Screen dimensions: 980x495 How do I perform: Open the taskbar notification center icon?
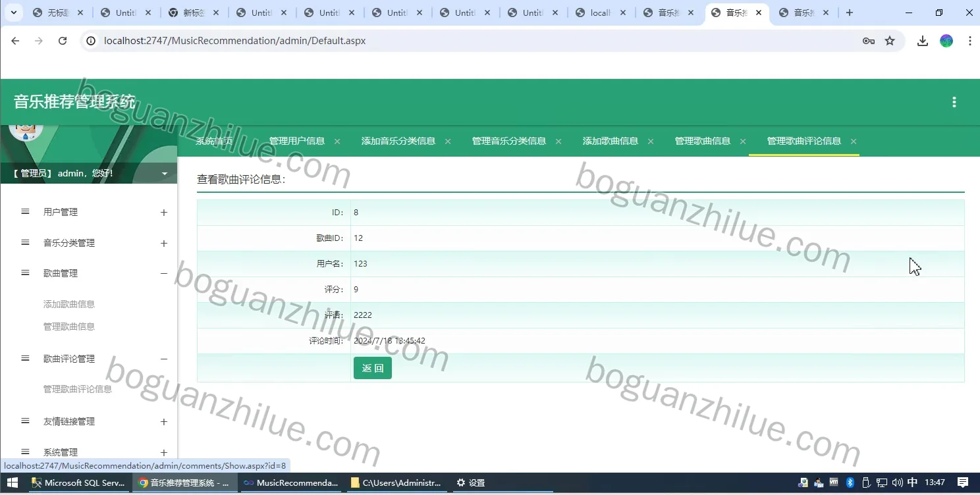(x=963, y=483)
